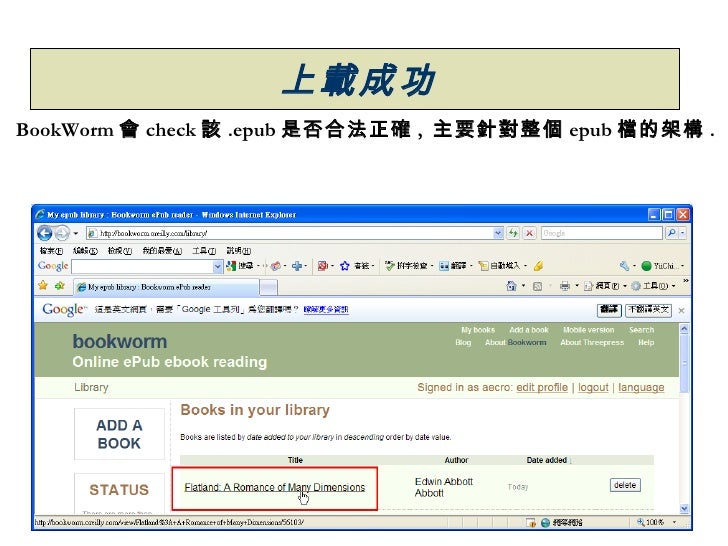The height and width of the screenshot is (546, 728).
Task: Click the Google search box in title area
Action: (601, 233)
